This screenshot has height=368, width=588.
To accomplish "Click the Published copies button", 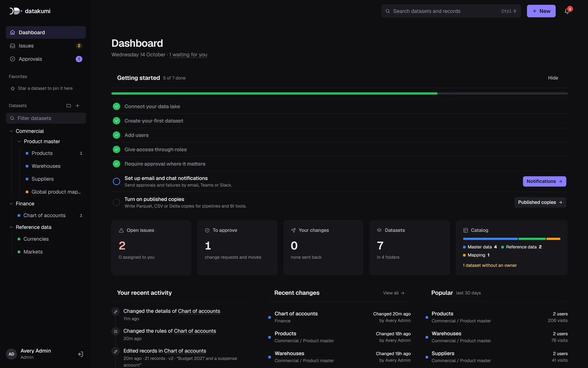I will coord(540,202).
